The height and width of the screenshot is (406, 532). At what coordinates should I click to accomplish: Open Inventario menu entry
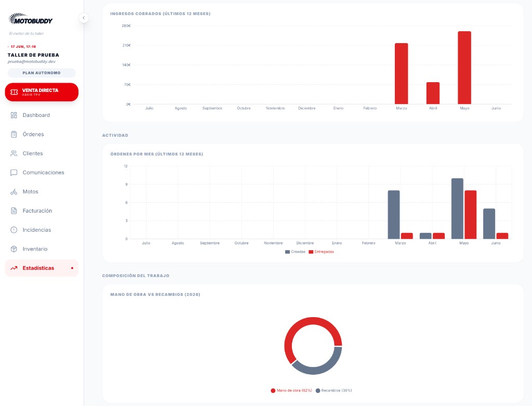click(x=42, y=249)
